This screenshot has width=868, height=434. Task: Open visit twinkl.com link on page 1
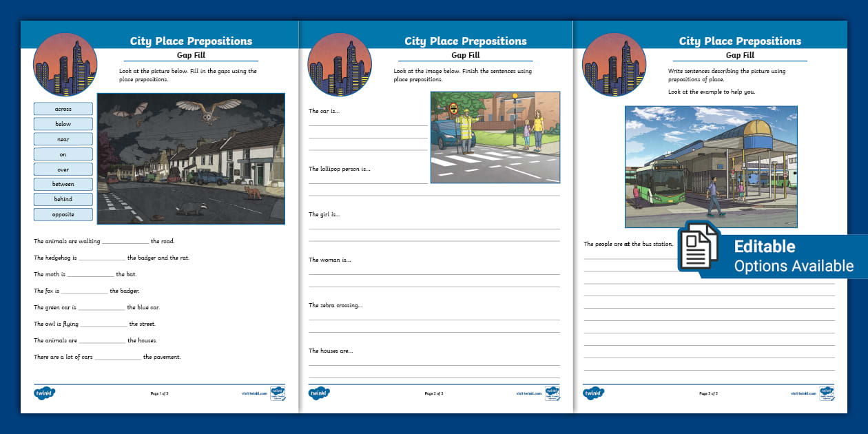pos(254,393)
